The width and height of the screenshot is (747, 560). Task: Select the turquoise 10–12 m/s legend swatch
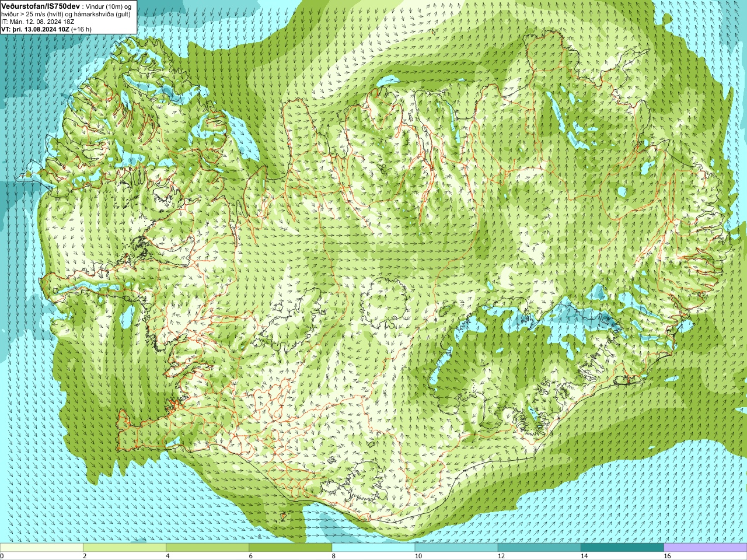[x=456, y=548]
